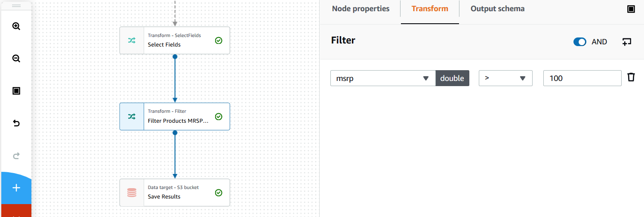Click the zoom in magnifier icon
Viewport: 644px width, 217px height.
click(x=16, y=26)
